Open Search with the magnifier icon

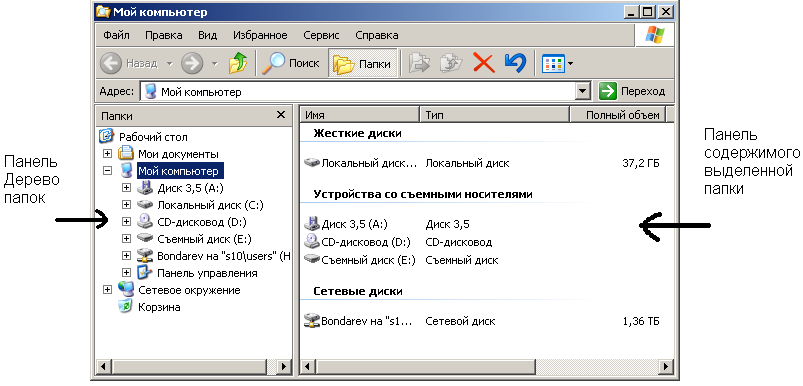(290, 63)
